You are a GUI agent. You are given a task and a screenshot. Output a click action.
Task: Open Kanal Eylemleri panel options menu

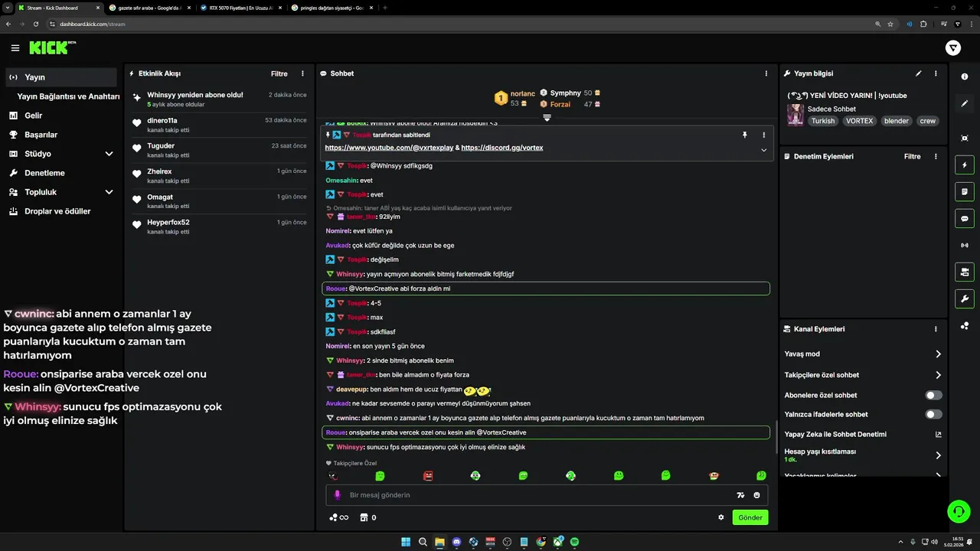click(x=936, y=329)
